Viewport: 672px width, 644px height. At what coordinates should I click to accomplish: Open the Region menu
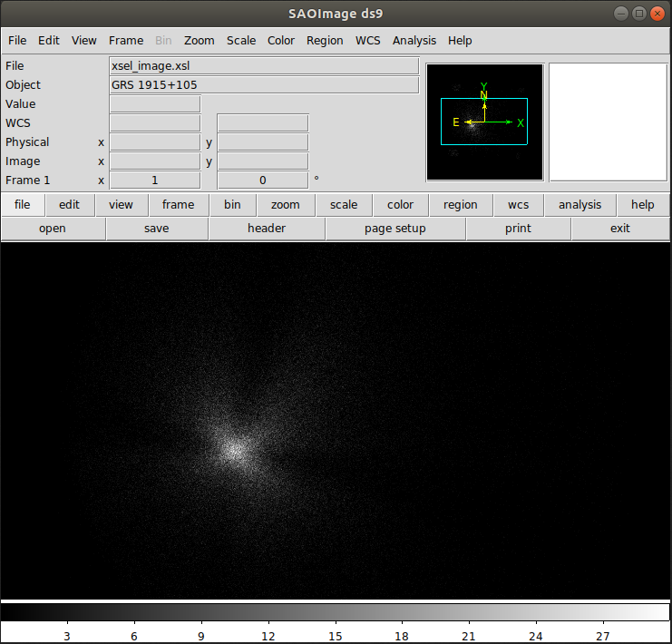(x=325, y=40)
